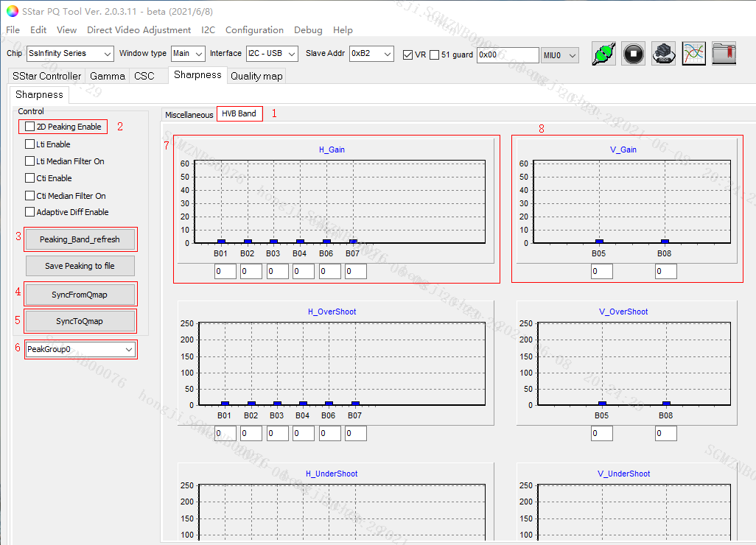
Task: Click the 0x00 address input field
Action: [x=508, y=55]
